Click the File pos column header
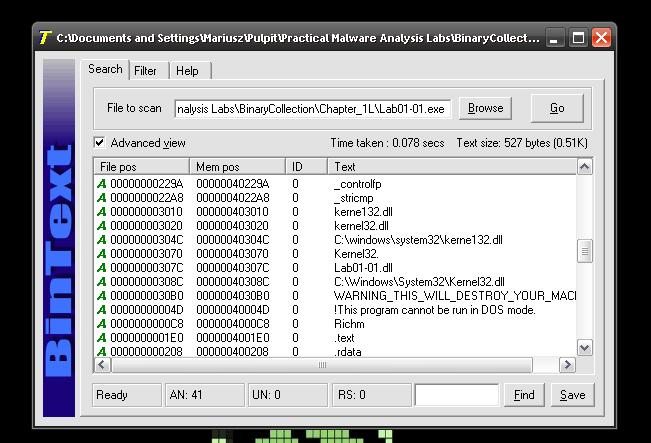The height and width of the screenshot is (443, 651). pyautogui.click(x=142, y=166)
